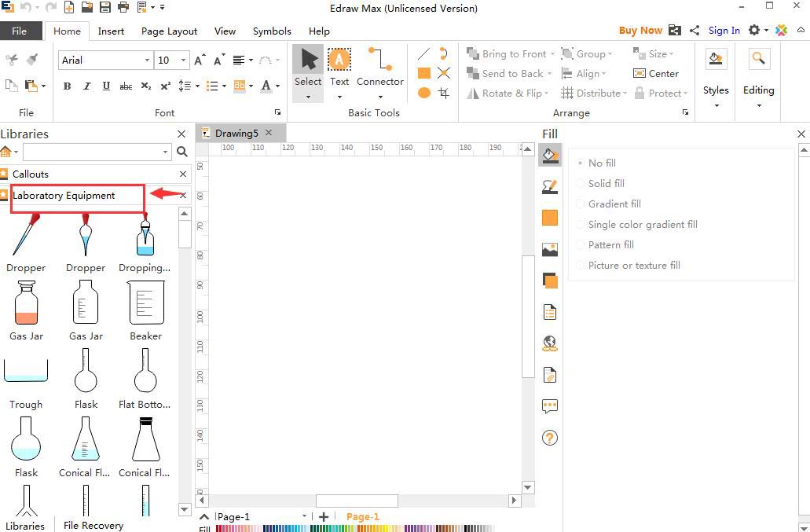Apply strikethrough formatting
This screenshot has width=810, height=532.
126,86
